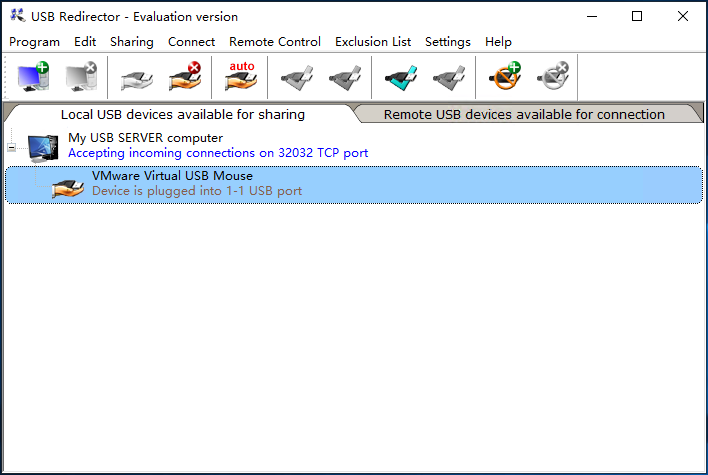Click the second grey disconnect device icon

pyautogui.click(x=345, y=78)
